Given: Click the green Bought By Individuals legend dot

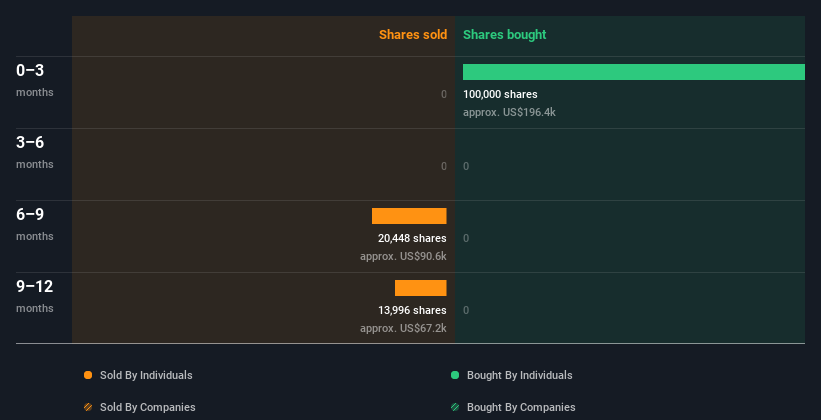Looking at the screenshot, I should point(455,375).
